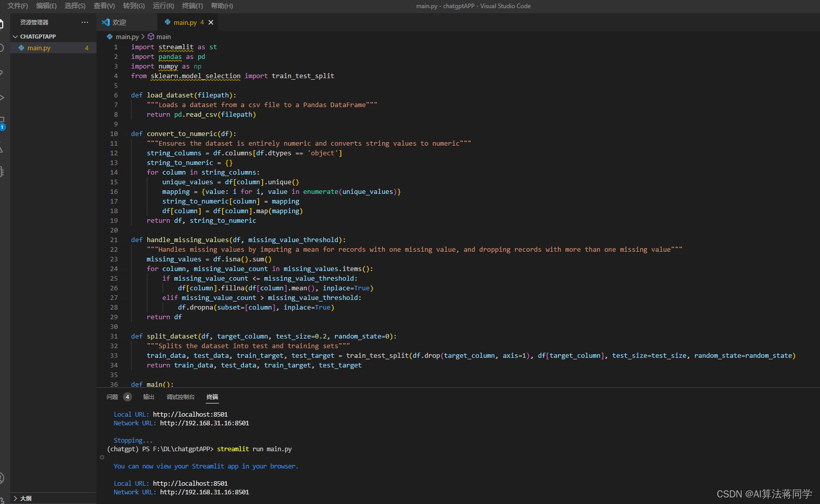
Task: Open explorer more actions ellipsis
Action: (x=85, y=22)
